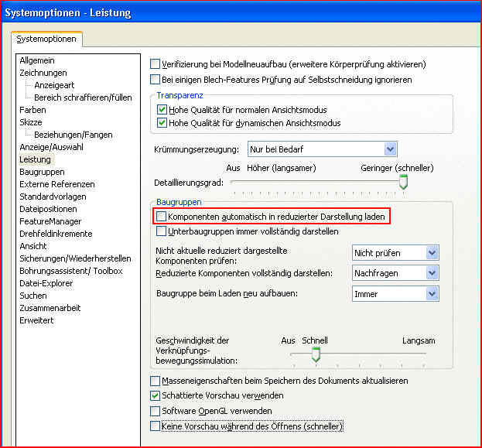The width and height of the screenshot is (482, 448).
Task: Tick Blech-Features Selbstschneidung ignorieren checkbox
Action: click(x=155, y=80)
